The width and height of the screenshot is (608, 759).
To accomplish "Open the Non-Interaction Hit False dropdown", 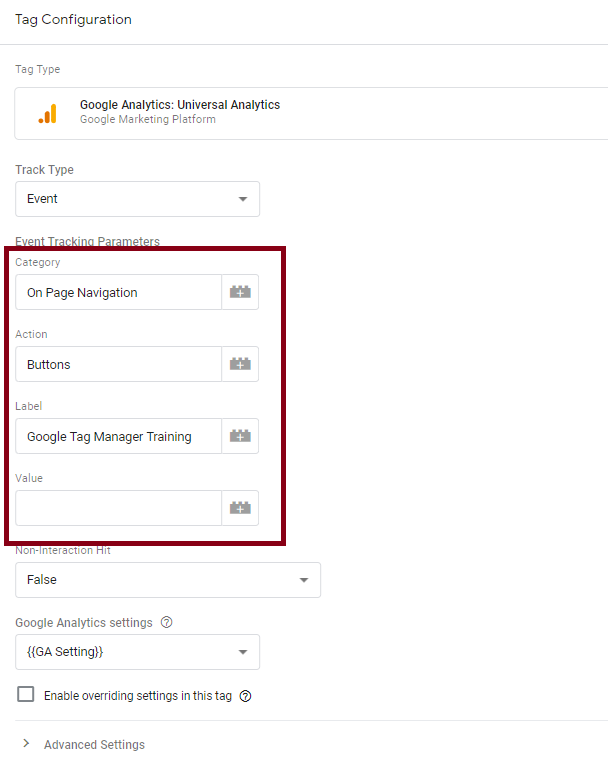I will [x=168, y=580].
